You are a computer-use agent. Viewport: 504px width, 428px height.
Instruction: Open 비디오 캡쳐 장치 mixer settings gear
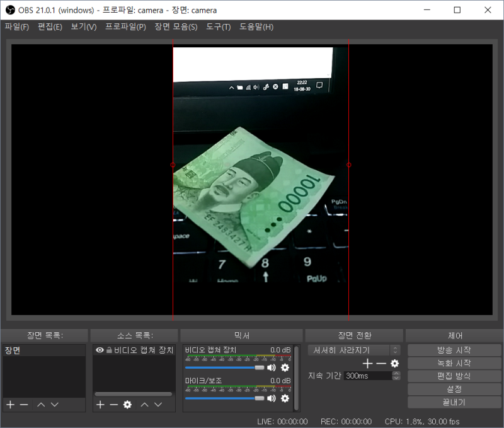click(285, 367)
